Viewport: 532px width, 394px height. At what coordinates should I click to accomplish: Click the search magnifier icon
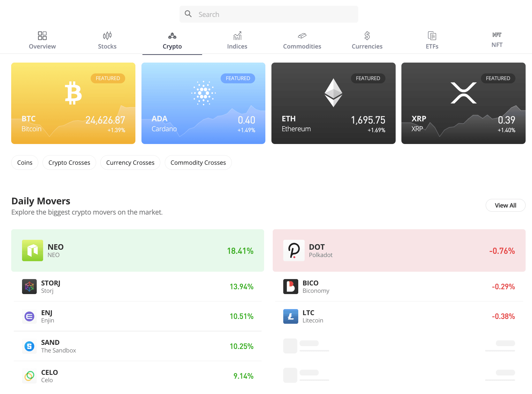(x=188, y=14)
